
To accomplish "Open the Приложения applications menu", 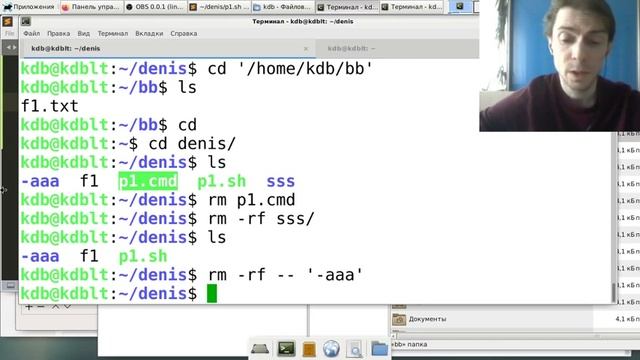I will (x=29, y=7).
